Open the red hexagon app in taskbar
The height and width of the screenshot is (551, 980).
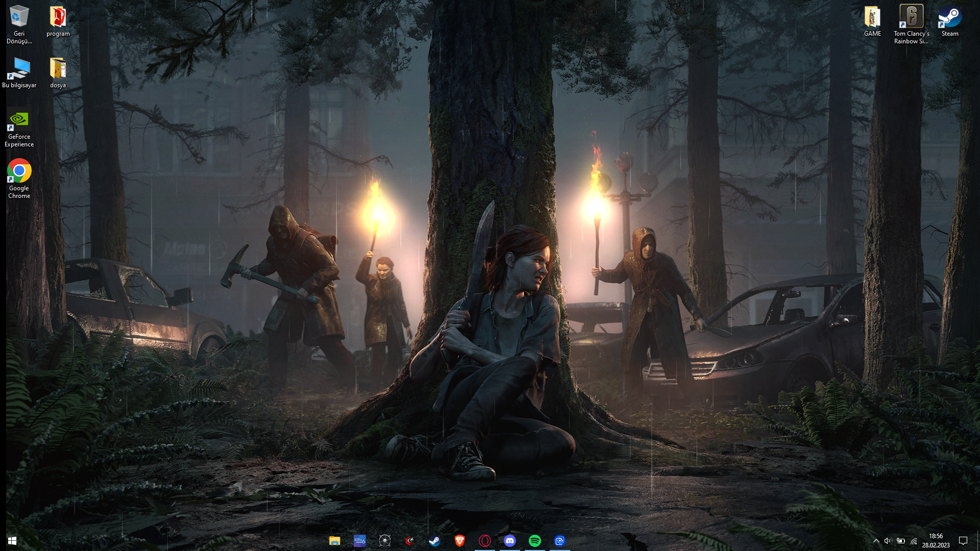[x=410, y=541]
